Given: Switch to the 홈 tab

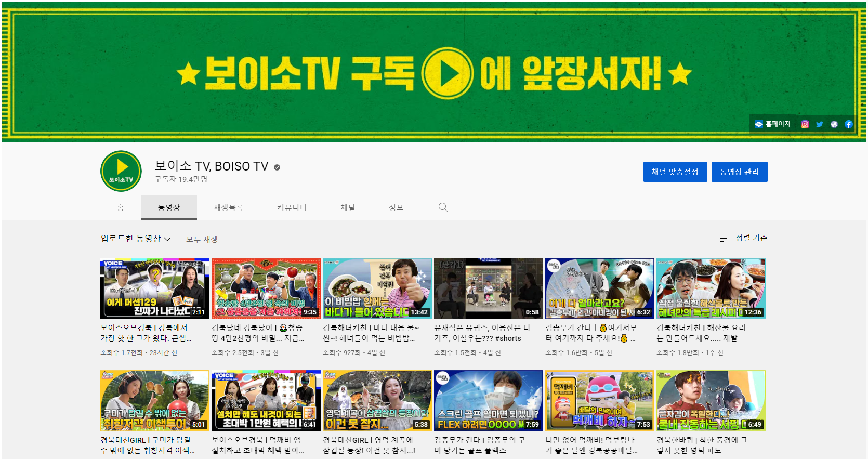Looking at the screenshot, I should coord(121,207).
